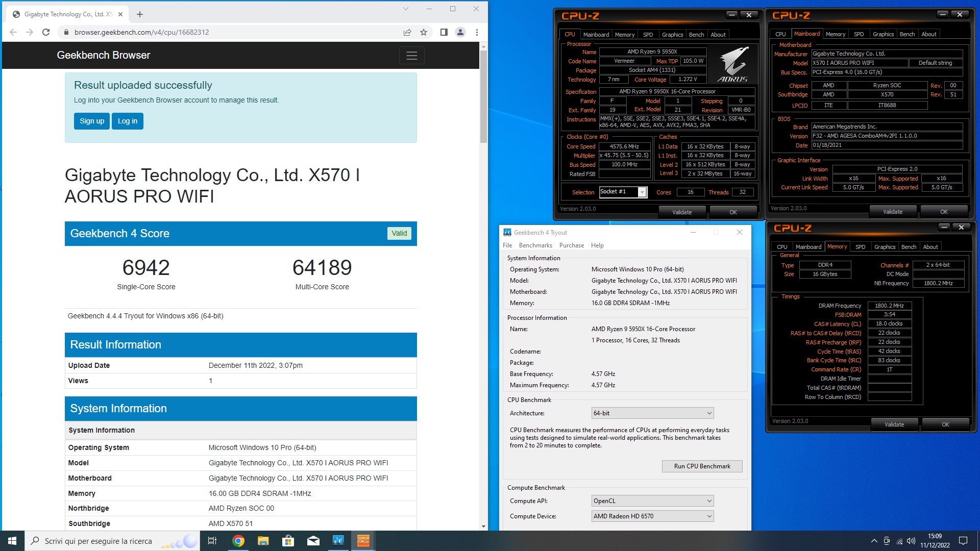Open the Geekbench Help menu
Screen dimensions: 980x551
(x=597, y=245)
